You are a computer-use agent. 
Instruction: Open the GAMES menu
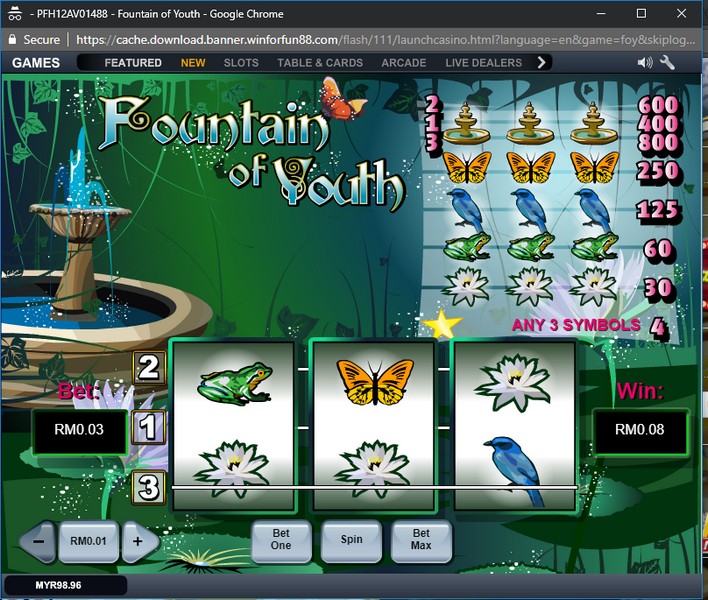point(36,62)
